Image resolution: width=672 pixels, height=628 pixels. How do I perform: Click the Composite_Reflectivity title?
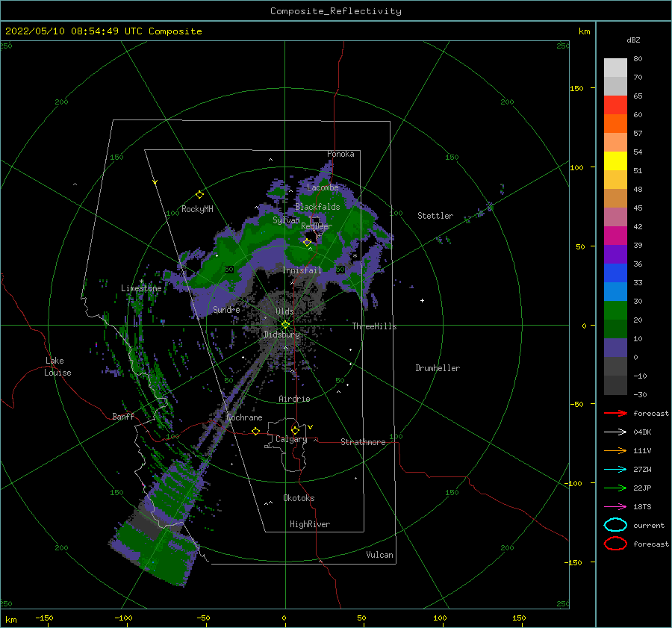point(336,11)
